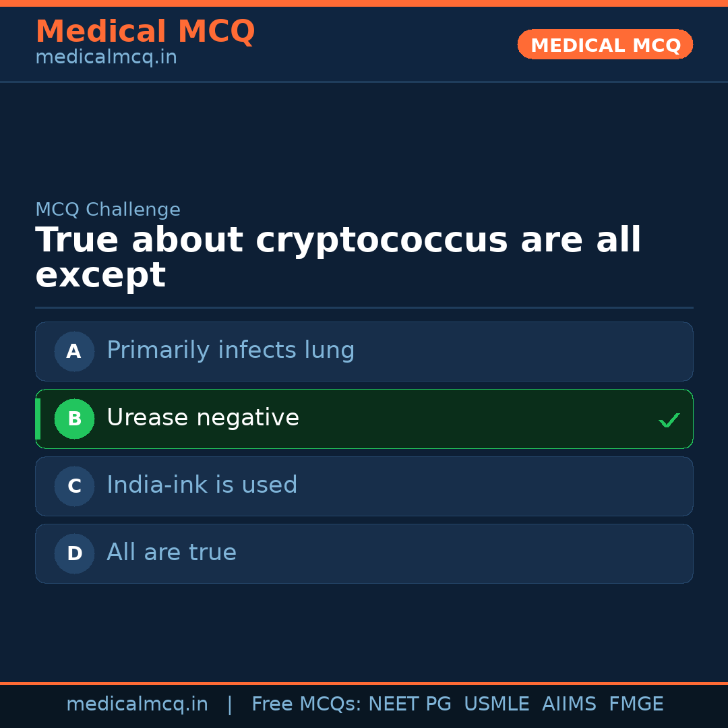The image size is (728, 728).
Task: Open the NEET PG category in footer
Action: click(x=409, y=704)
